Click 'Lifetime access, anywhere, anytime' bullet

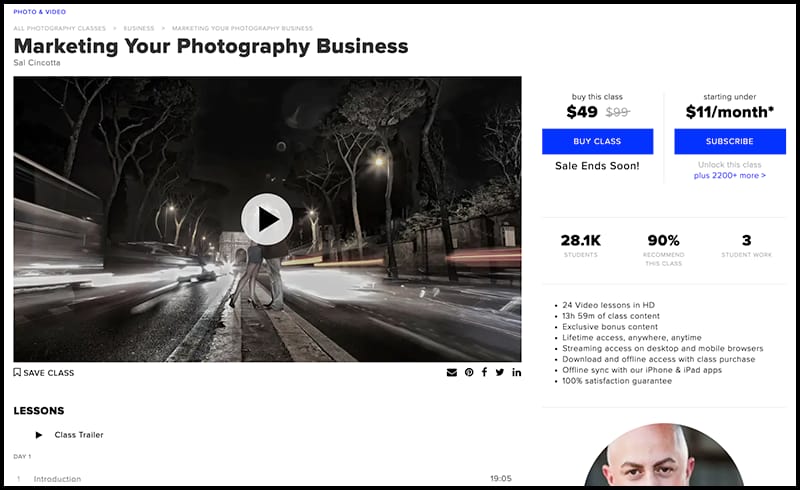pos(632,337)
